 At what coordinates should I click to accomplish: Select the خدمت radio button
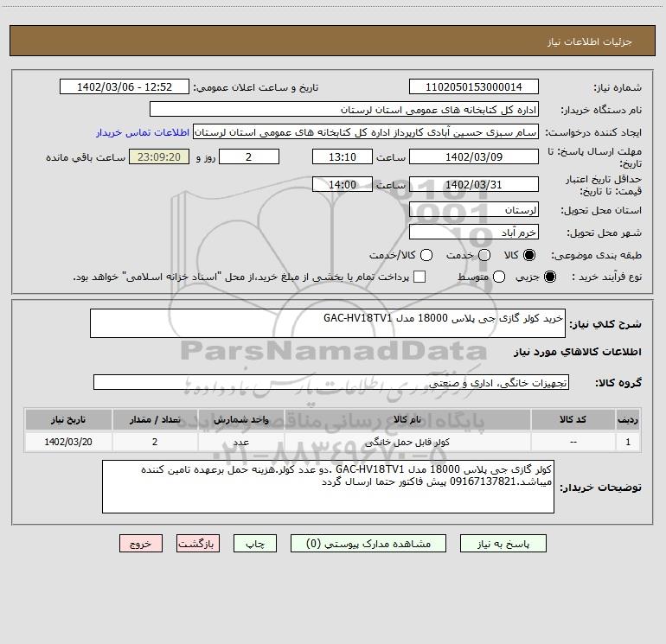pyautogui.click(x=484, y=255)
